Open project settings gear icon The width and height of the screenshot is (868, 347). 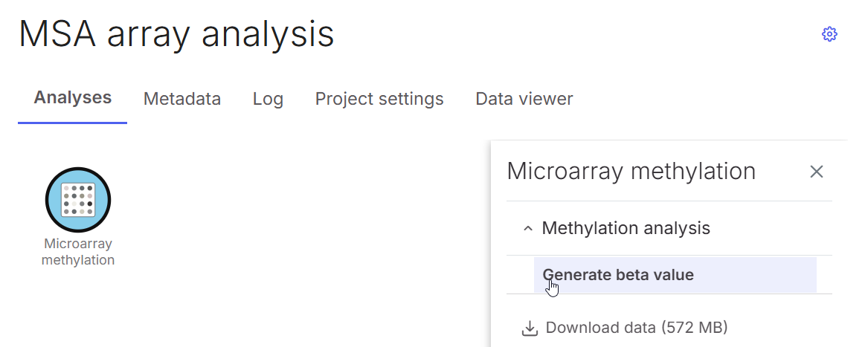point(829,34)
